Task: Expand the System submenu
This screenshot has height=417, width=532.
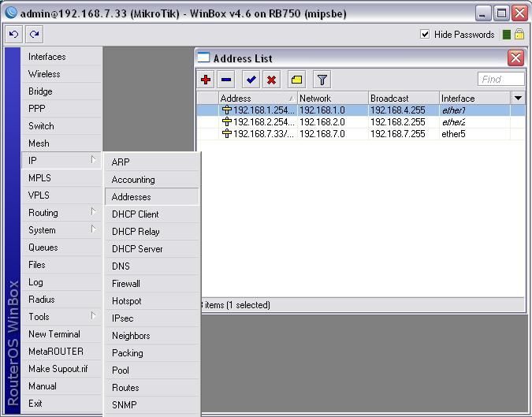Action: pyautogui.click(x=93, y=229)
